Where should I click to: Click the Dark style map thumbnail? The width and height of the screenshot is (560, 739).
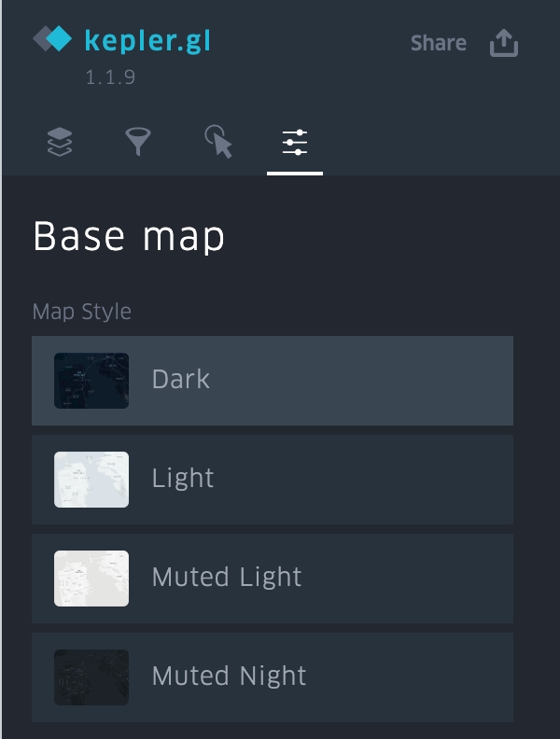point(91,381)
